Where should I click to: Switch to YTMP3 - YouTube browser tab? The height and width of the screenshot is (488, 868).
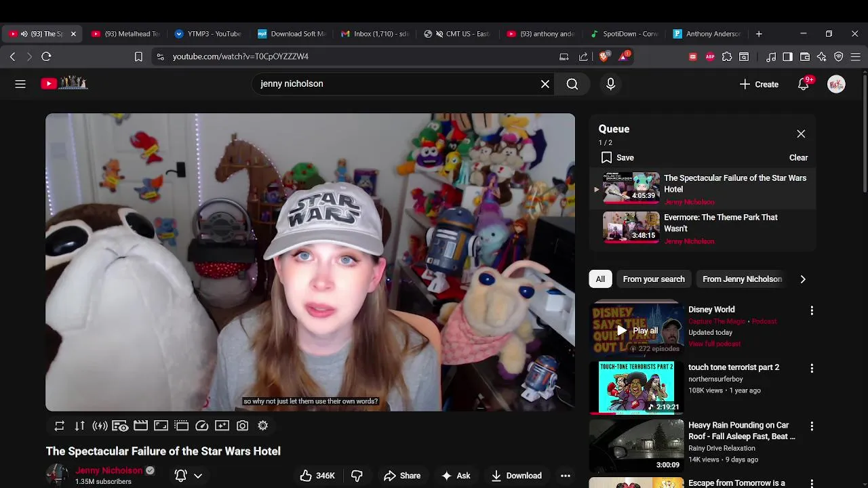tap(209, 34)
